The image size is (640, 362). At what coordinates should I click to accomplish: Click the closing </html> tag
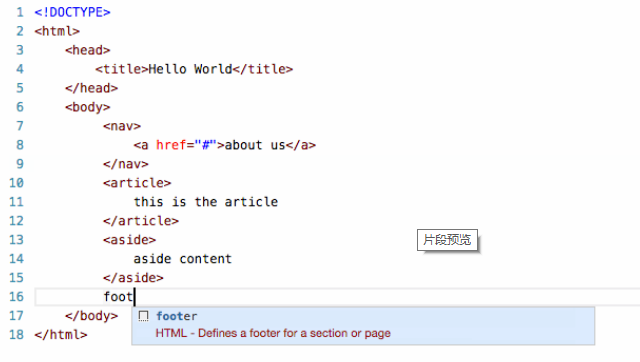[61, 335]
